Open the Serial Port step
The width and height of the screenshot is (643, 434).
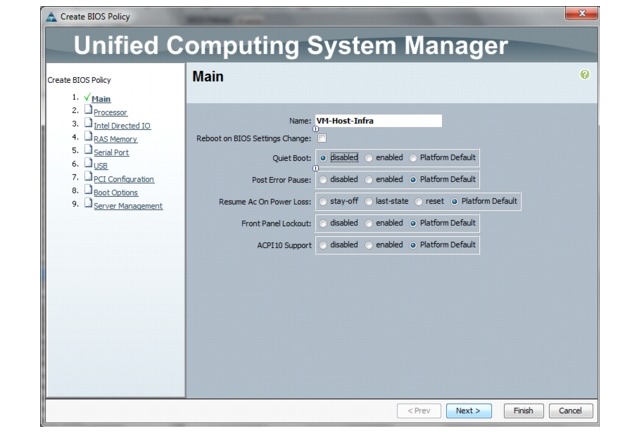111,153
